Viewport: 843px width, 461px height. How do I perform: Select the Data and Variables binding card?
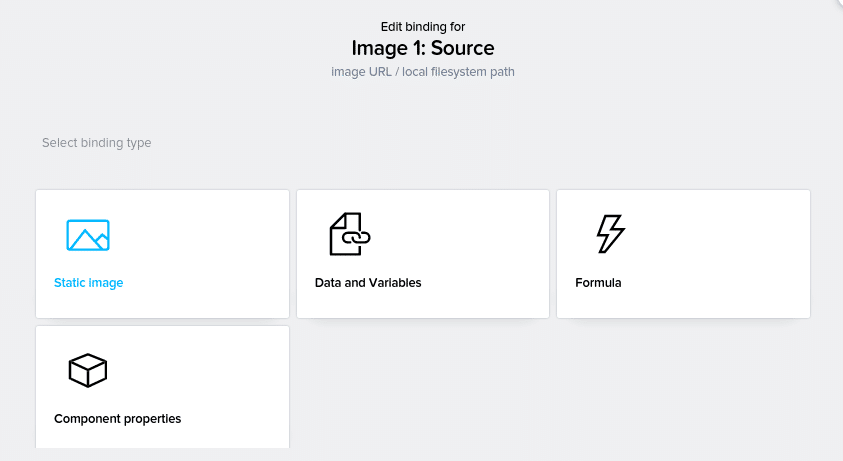423,254
